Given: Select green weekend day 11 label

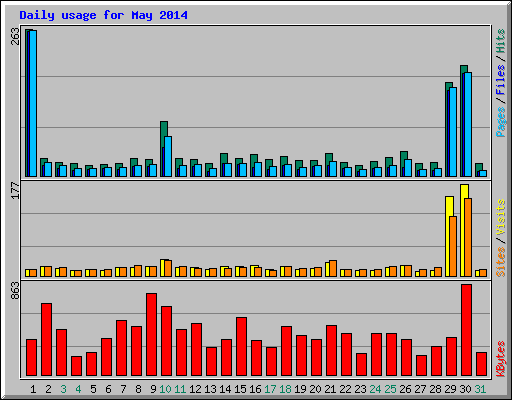Looking at the screenshot, I should click(x=180, y=389).
